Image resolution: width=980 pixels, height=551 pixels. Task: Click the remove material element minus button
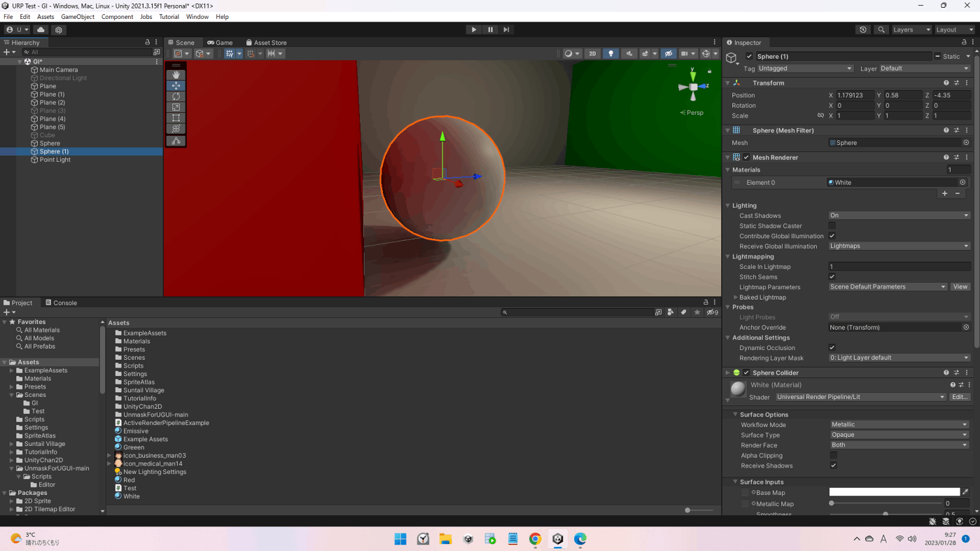point(958,193)
